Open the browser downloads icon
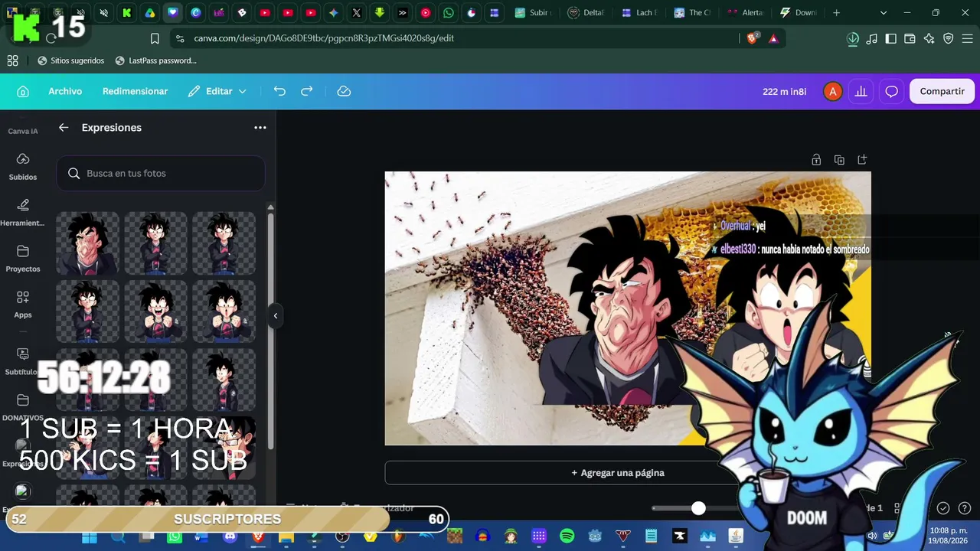The height and width of the screenshot is (551, 980). [x=853, y=38]
